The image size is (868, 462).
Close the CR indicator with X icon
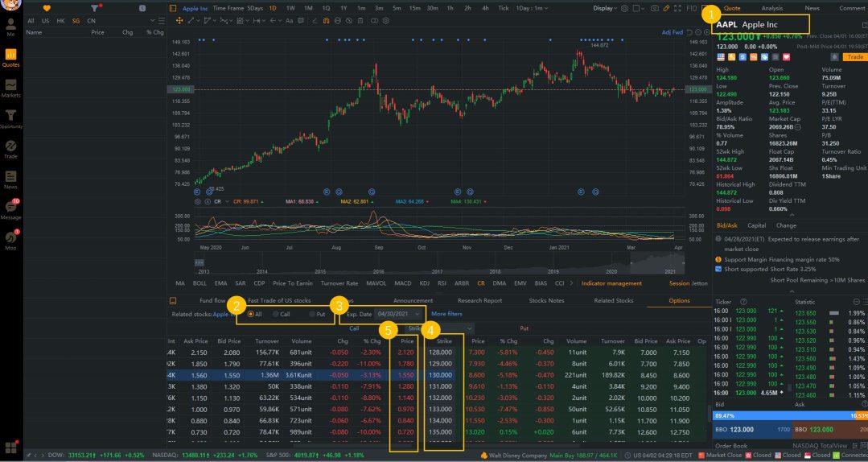pos(208,202)
